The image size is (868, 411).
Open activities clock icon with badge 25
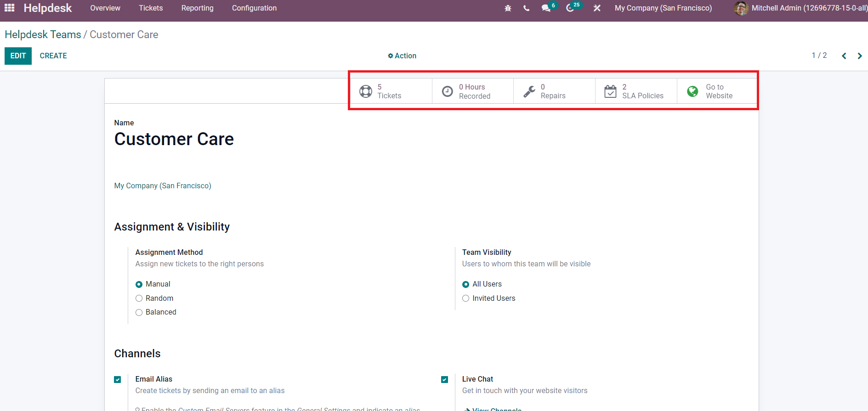tap(570, 8)
